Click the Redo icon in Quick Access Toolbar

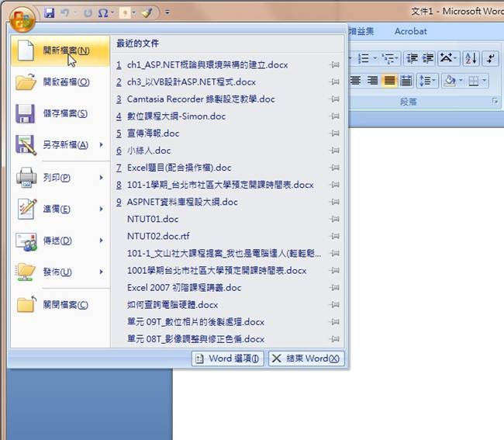pos(88,13)
